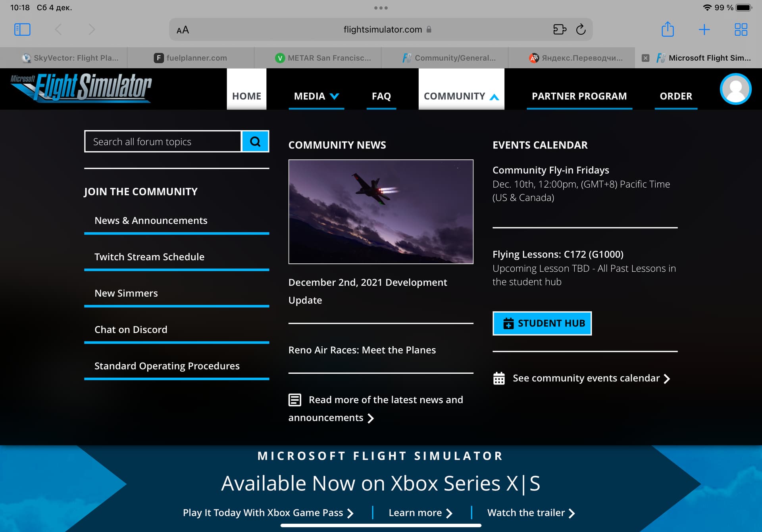Expand the MEDIA dropdown menu

pos(316,96)
